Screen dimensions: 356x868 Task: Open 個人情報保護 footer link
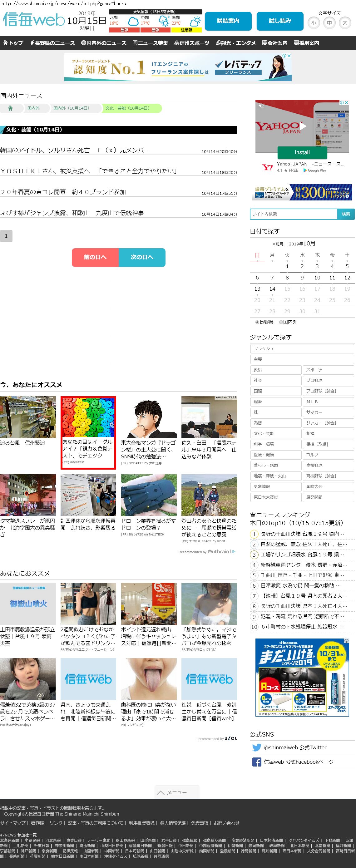coord(173,823)
